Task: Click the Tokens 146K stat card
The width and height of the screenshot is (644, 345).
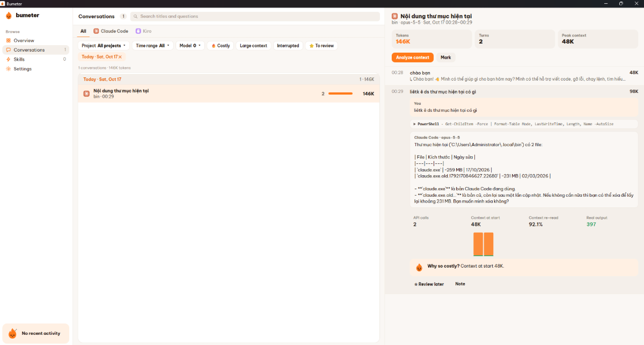Action: pos(431,39)
